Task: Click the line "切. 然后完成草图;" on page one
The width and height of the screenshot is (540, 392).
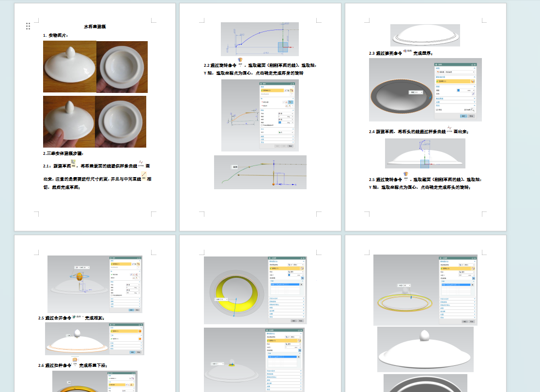Action: 62,187
